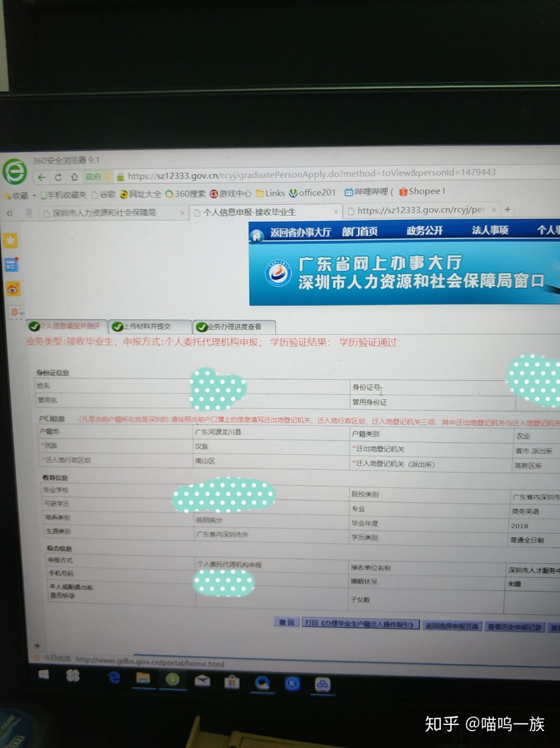Image resolution: width=560 pixels, height=748 pixels.
Task: Click the browser back arrow button
Action: (42, 177)
